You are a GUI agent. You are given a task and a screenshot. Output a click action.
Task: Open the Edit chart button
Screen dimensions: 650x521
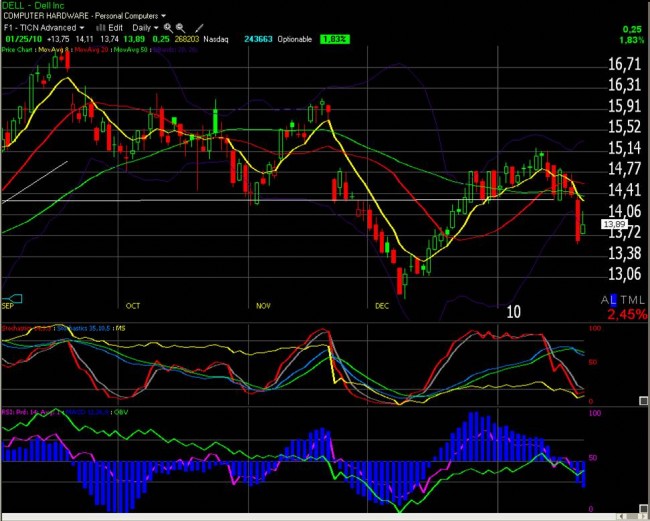pos(115,28)
